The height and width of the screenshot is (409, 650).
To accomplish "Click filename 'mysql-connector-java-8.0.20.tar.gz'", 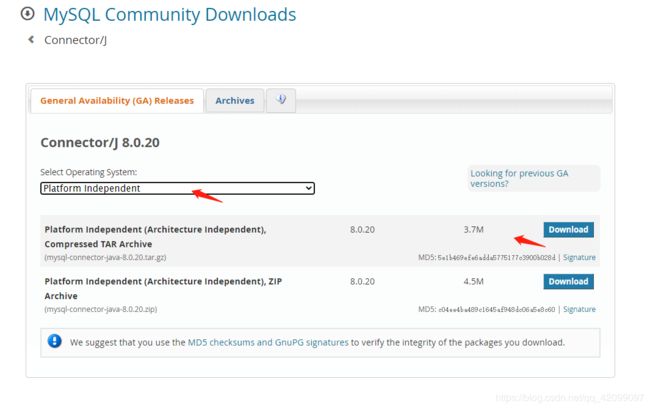I will [105, 257].
